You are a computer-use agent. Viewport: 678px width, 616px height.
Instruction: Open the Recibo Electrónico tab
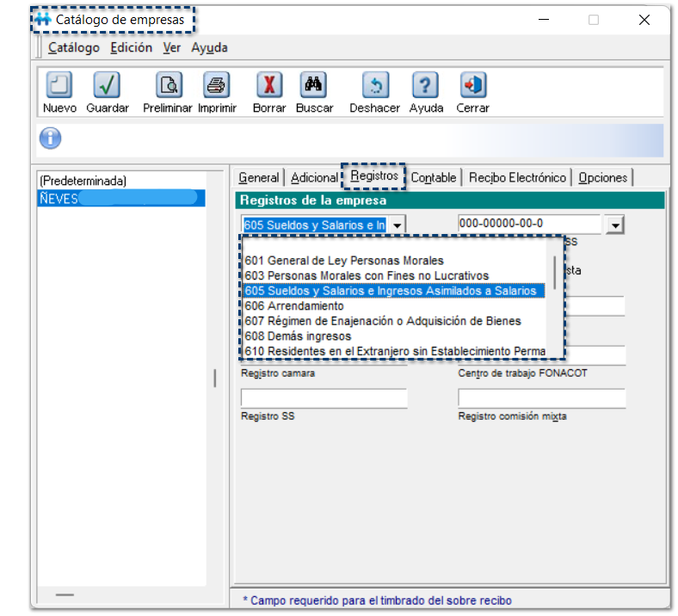pos(517,177)
